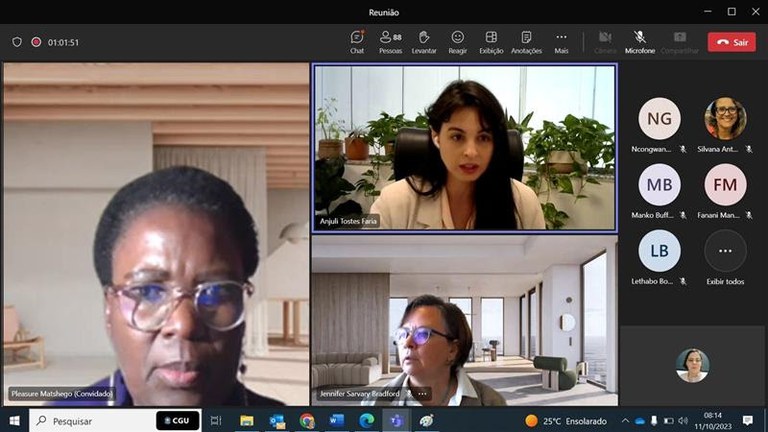This screenshot has width=768, height=432.
Task: Click the Compartilhar share screen button
Action: 680,41
